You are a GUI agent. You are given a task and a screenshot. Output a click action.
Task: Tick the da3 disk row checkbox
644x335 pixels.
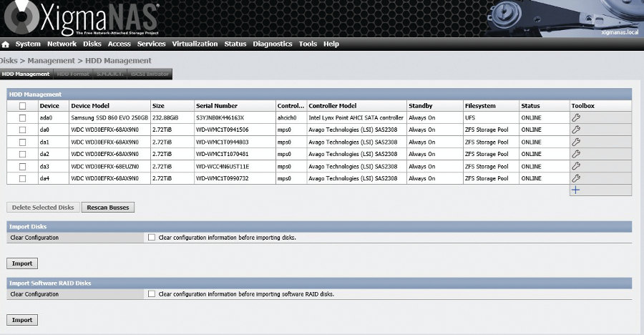pos(22,166)
